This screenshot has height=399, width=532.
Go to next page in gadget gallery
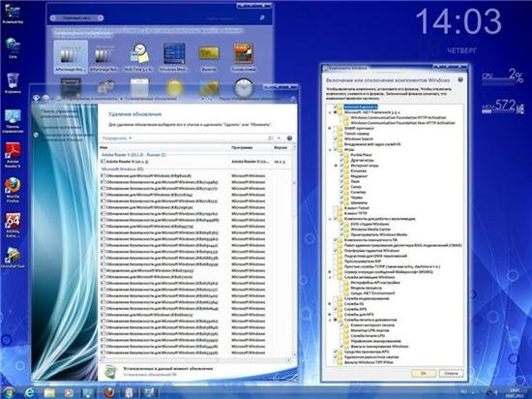pyautogui.click(x=101, y=18)
